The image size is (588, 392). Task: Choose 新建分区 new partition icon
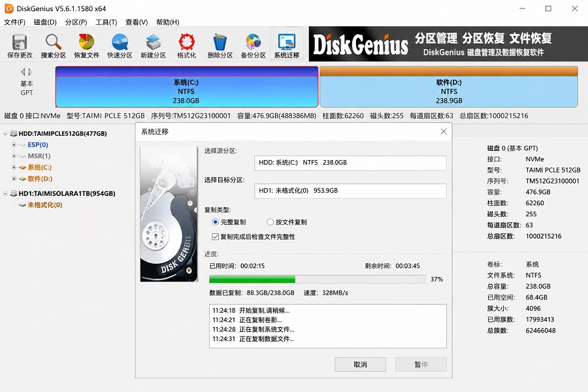click(153, 46)
